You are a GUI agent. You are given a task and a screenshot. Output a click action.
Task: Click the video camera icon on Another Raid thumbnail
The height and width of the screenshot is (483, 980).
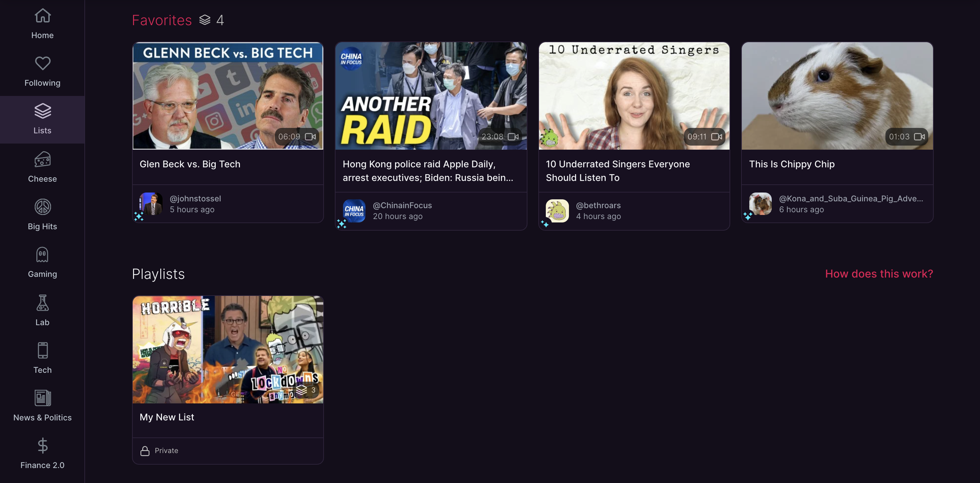point(513,136)
